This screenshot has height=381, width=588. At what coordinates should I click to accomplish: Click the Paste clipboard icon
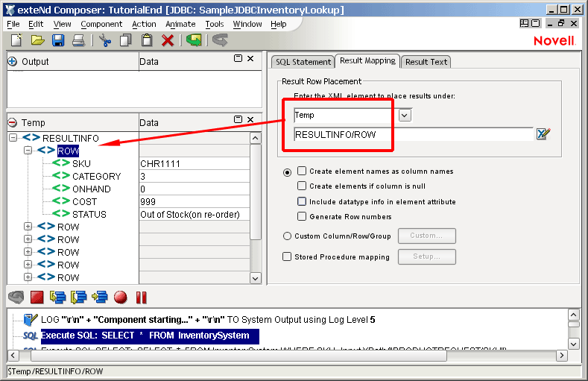pos(147,40)
